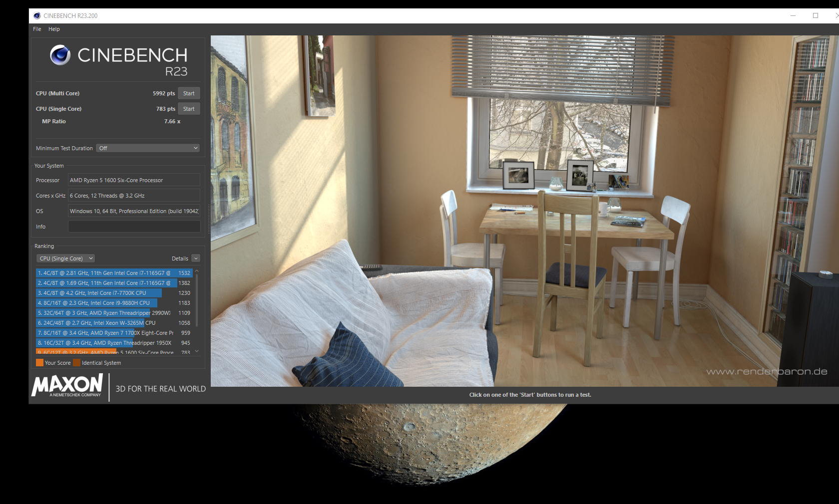This screenshot has height=504, width=839.
Task: Click the Cinebench R23 logo sphere
Action: pos(60,55)
